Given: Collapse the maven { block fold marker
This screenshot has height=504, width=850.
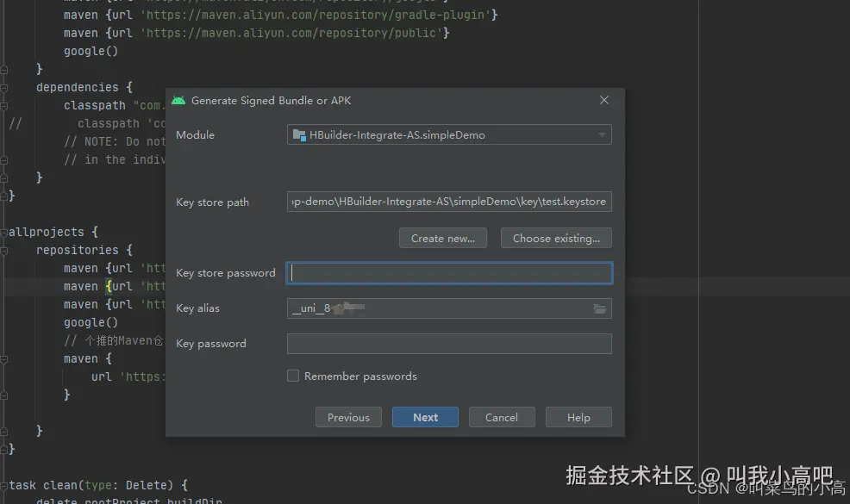Looking at the screenshot, I should [x=3, y=359].
